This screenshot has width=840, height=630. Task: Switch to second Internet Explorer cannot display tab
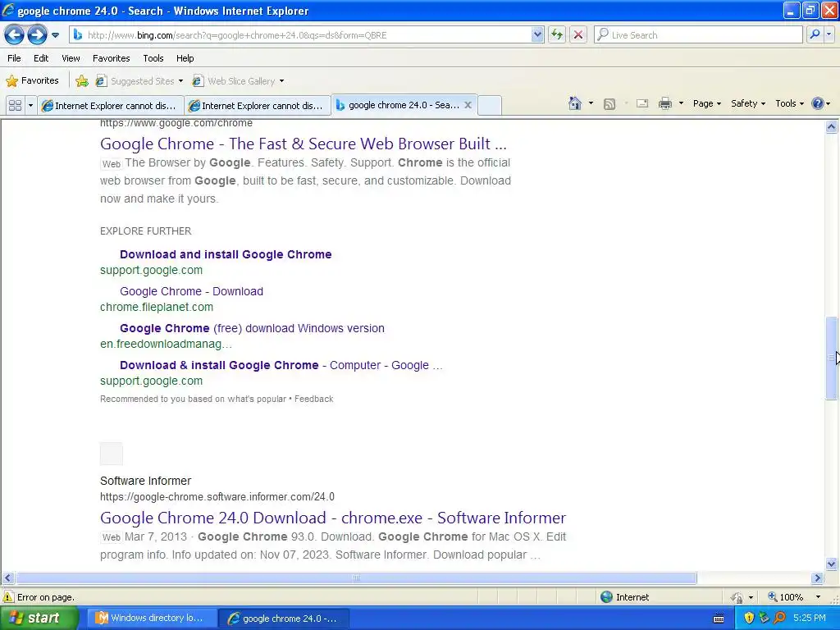[258, 106]
